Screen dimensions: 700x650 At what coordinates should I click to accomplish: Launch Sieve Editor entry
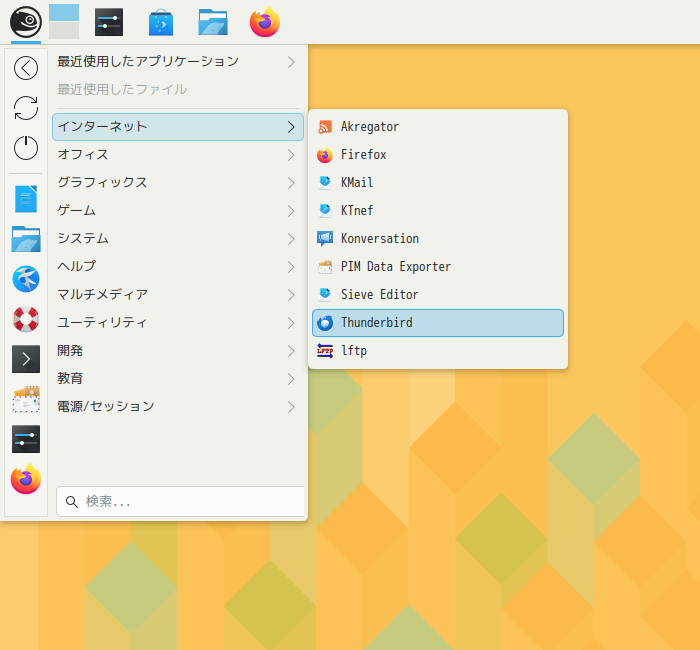coord(438,295)
